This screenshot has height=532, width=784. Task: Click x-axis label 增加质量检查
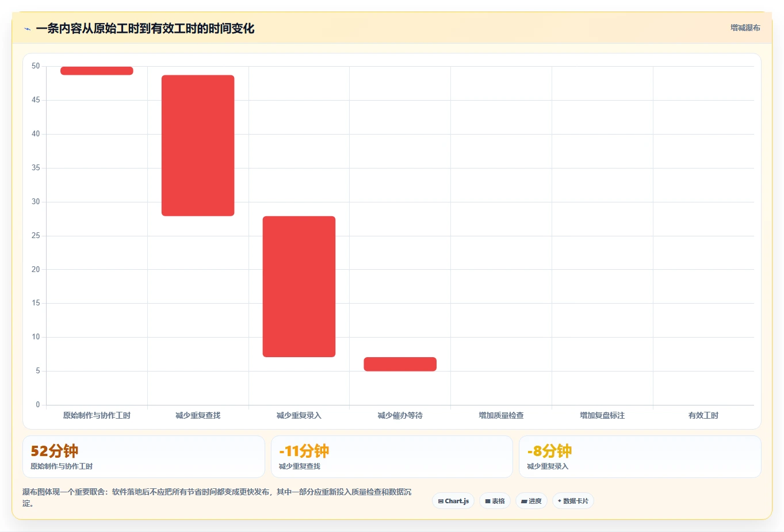(x=502, y=415)
